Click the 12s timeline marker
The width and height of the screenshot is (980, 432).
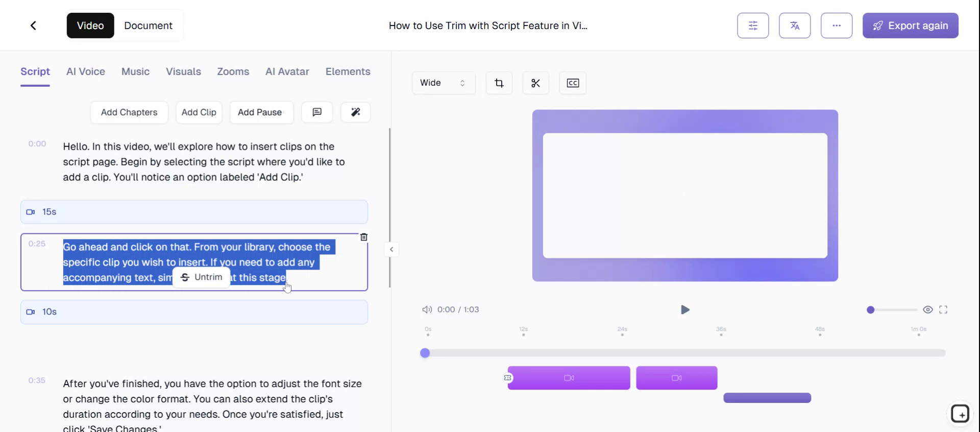(x=523, y=331)
